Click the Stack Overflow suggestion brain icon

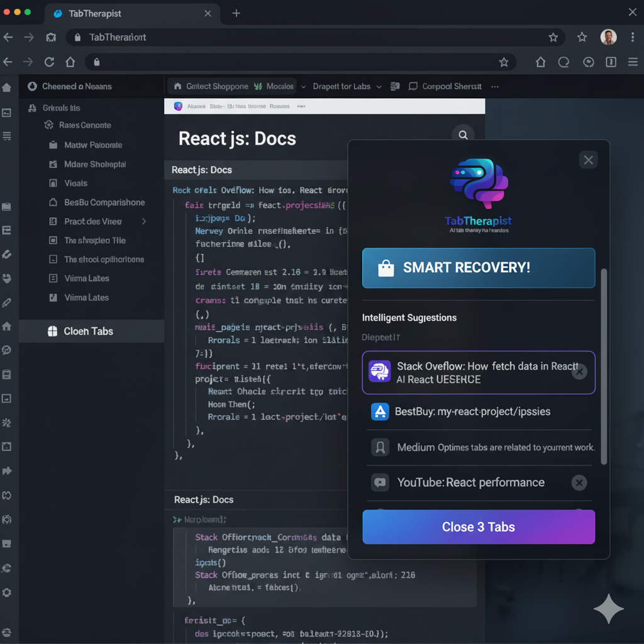[379, 372]
